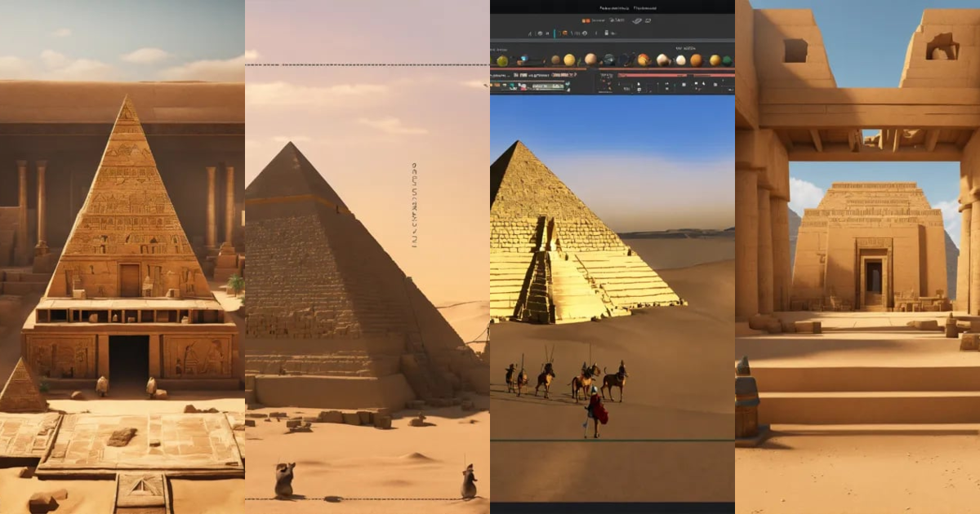Click the green sphere thumbnail at the material row's end
Screen dimensions: 980x514
tap(726, 60)
